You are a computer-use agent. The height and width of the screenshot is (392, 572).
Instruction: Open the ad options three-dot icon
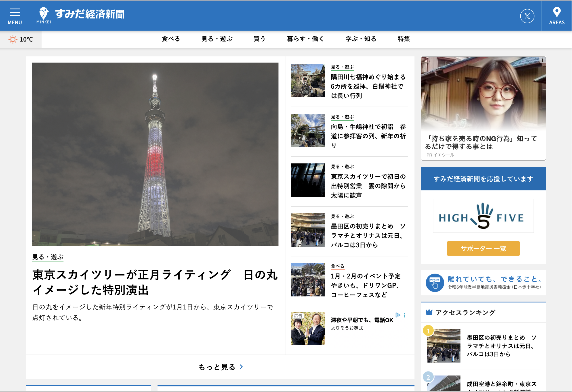click(405, 315)
